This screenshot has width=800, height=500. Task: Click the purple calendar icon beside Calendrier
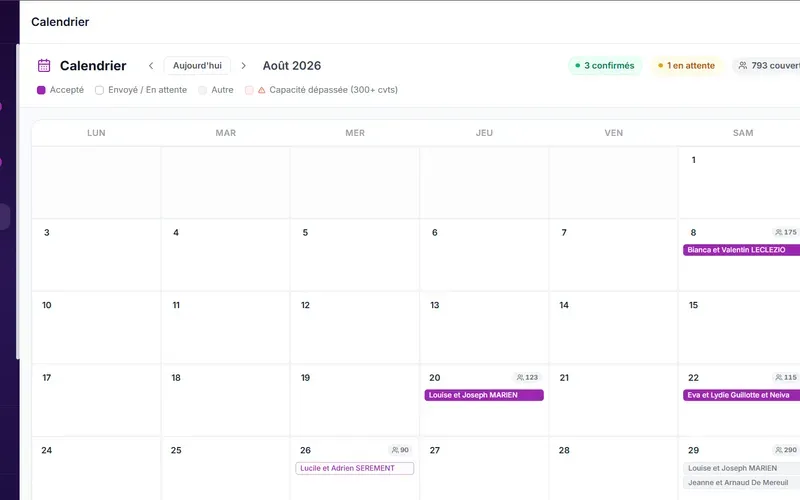44,65
